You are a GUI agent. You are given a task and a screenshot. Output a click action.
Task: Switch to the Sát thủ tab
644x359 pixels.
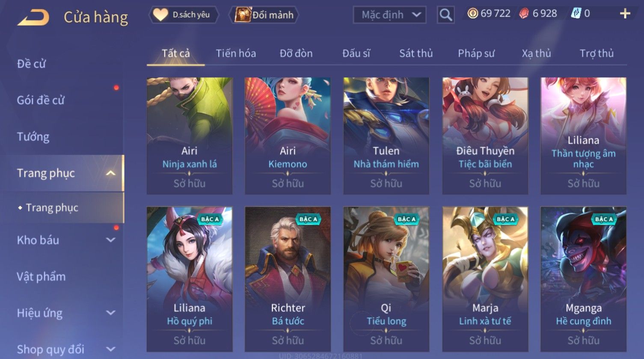click(416, 53)
